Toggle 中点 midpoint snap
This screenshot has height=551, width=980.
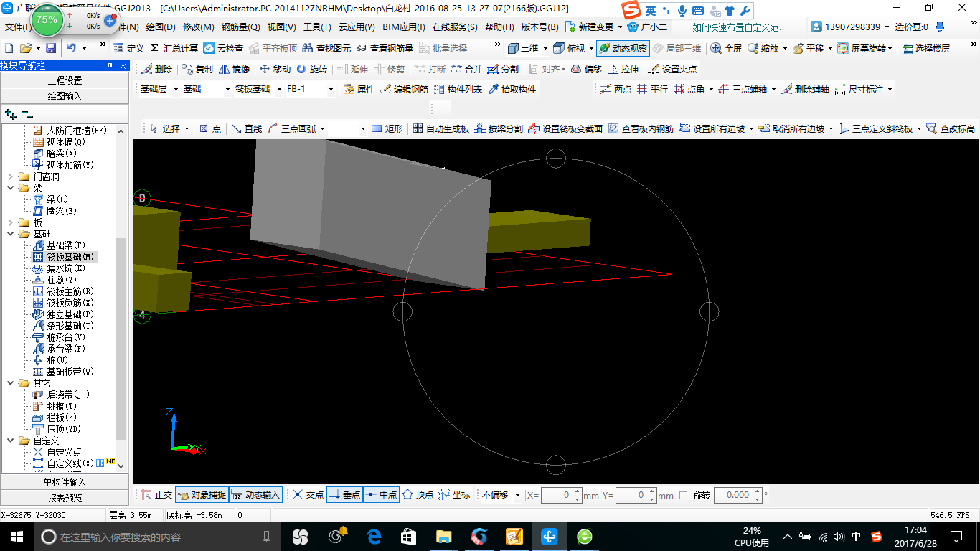pos(381,495)
